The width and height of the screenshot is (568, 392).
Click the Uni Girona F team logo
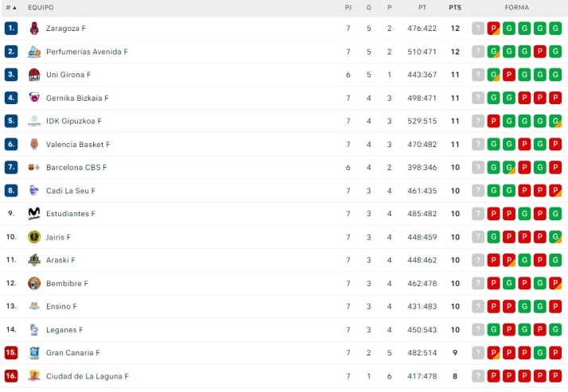(34, 75)
